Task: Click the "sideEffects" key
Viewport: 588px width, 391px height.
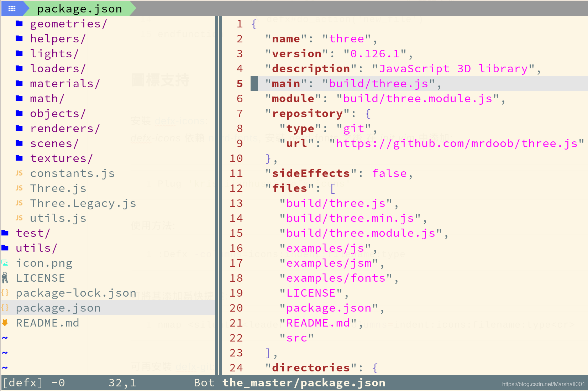Action: pos(311,173)
